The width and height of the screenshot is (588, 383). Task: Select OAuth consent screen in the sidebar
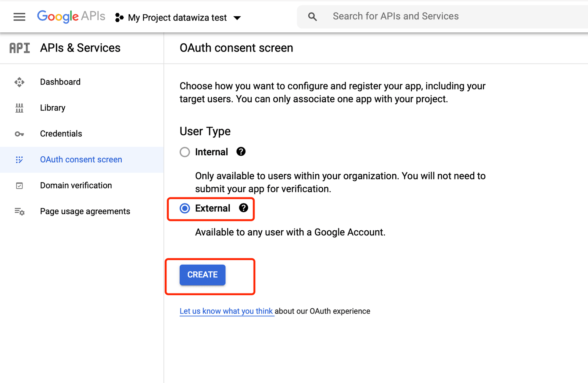pos(82,160)
